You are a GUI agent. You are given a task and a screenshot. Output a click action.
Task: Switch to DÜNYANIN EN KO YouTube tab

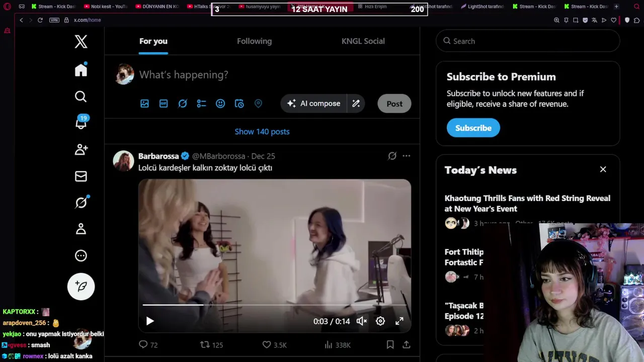point(156,7)
